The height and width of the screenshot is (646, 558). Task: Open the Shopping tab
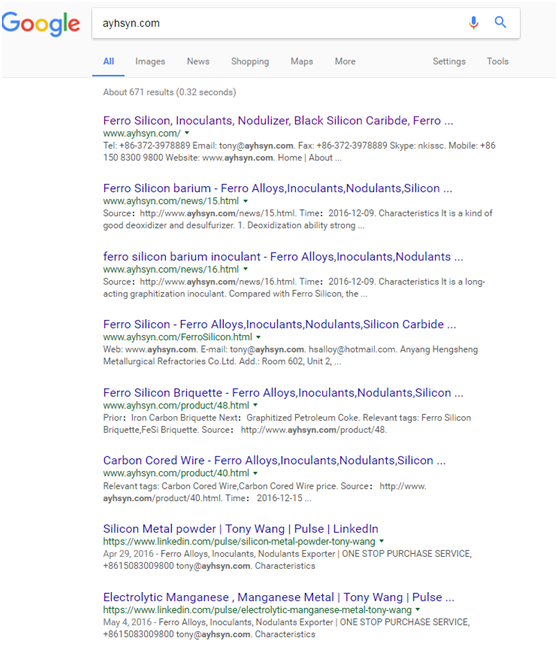coord(250,61)
